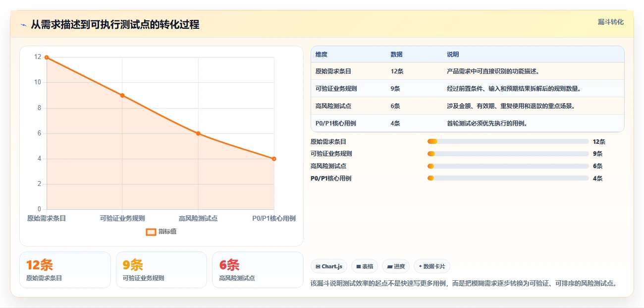Click the 高风险测试点 progress bar

508,166
